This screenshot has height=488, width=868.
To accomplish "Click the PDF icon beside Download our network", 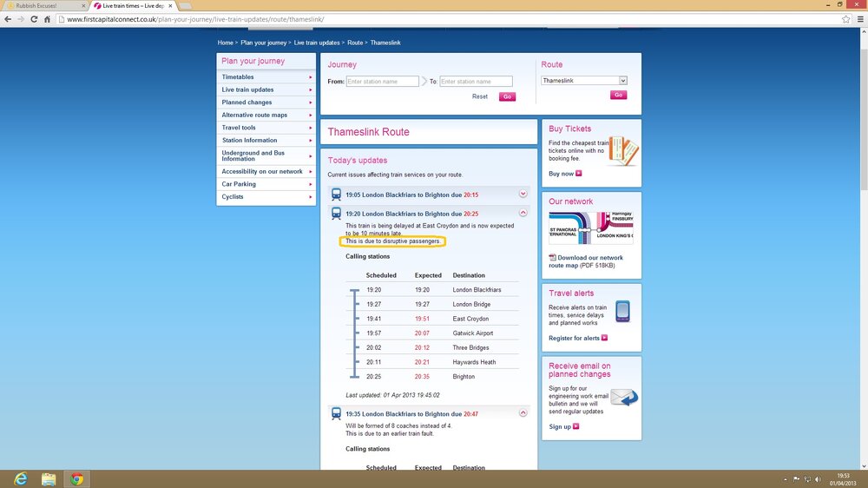I will (552, 258).
